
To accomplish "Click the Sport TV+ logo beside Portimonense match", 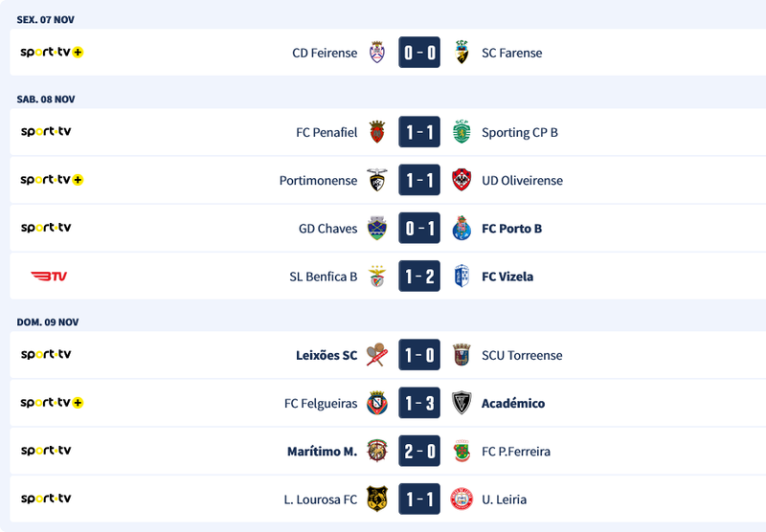I will [52, 180].
